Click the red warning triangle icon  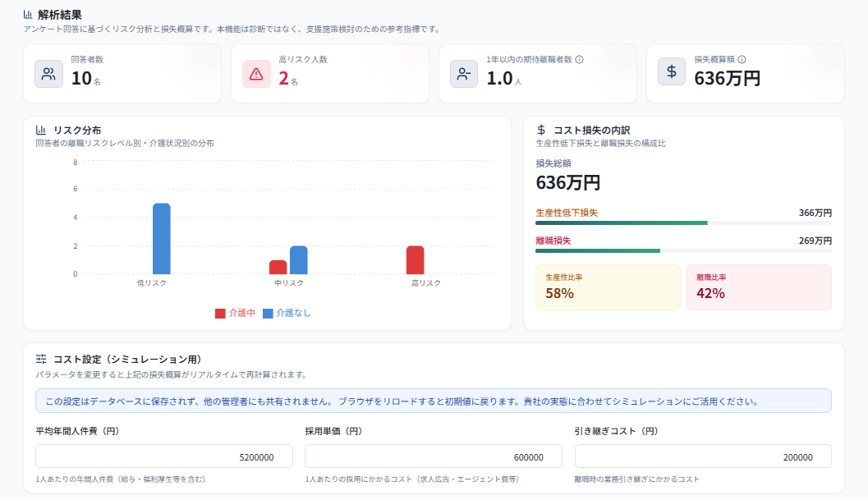coord(256,74)
